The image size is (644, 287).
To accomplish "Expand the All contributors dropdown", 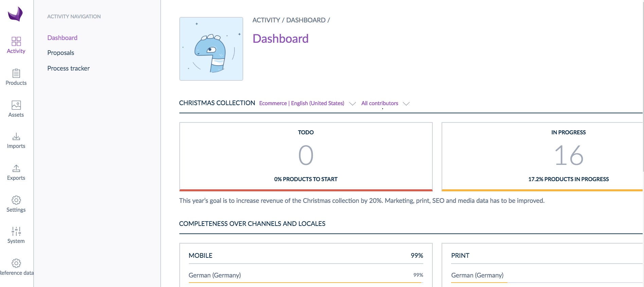I will [379, 103].
